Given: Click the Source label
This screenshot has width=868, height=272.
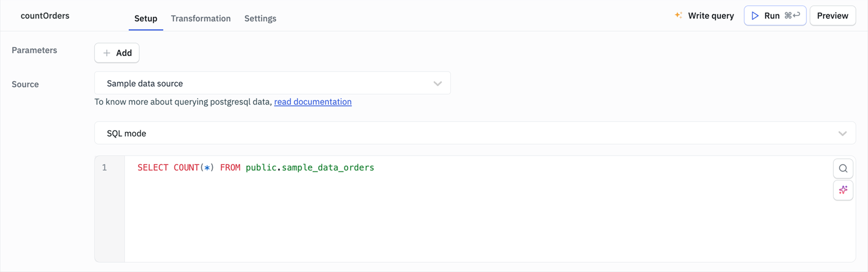Looking at the screenshot, I should point(25,84).
